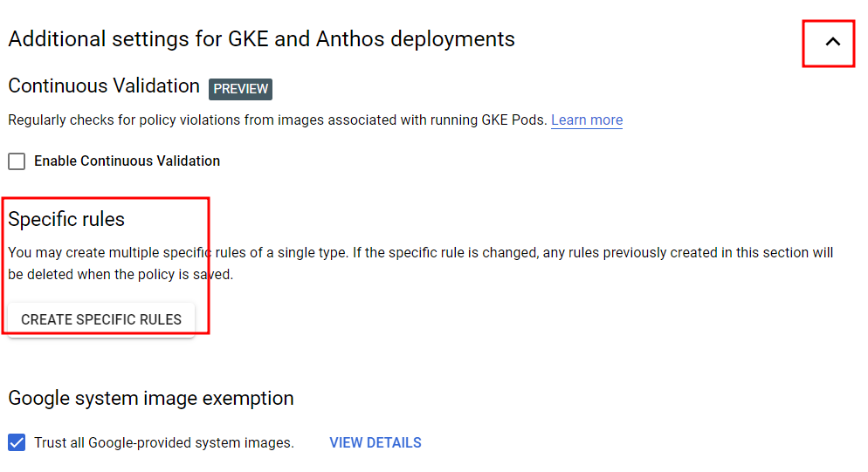Collapse the Additional settings section chevron
Image resolution: width=868 pixels, height=472 pixels.
[832, 42]
